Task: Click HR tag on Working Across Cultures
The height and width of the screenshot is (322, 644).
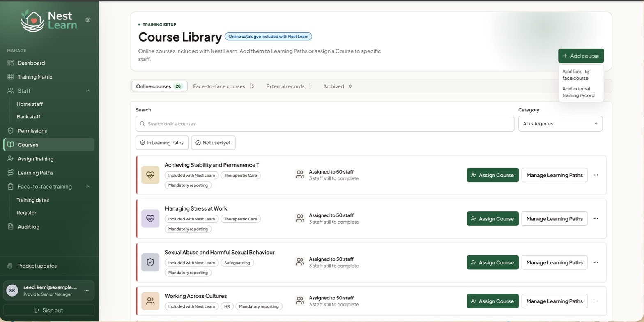Action: pos(227,306)
